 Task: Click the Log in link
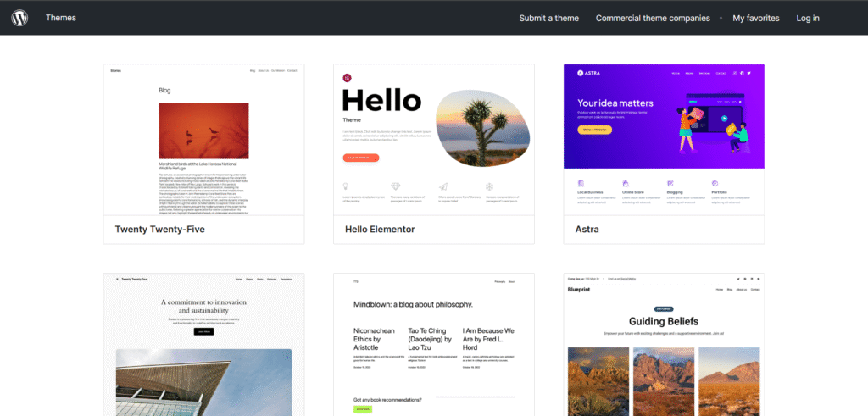[808, 18]
